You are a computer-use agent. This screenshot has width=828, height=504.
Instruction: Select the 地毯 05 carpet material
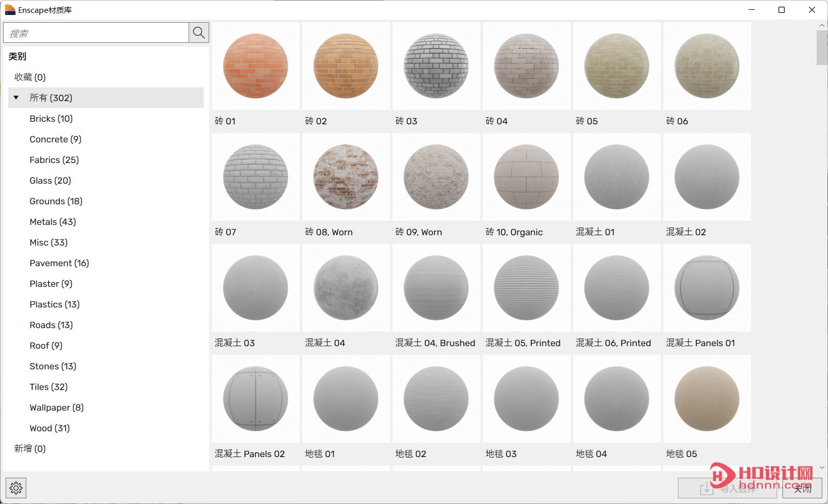pos(707,399)
